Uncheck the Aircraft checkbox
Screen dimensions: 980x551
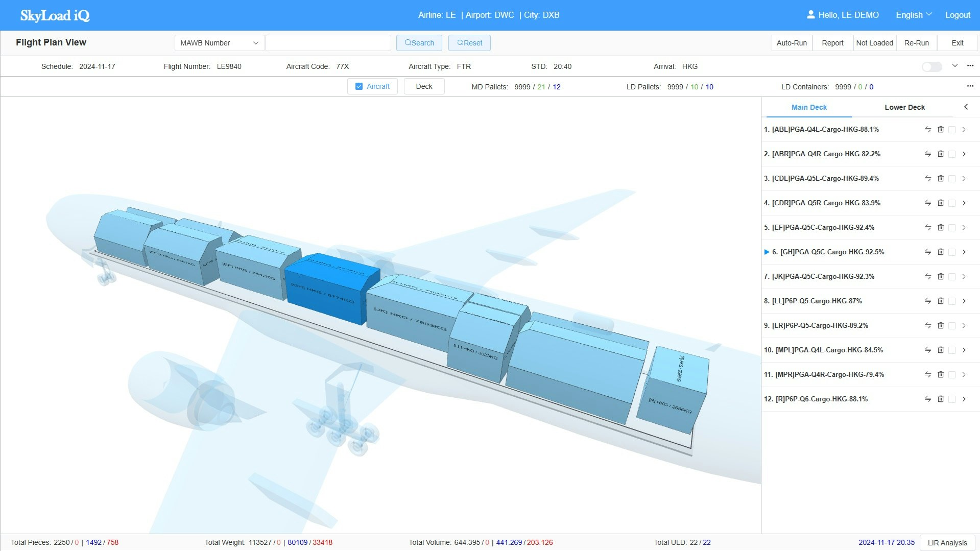(359, 87)
